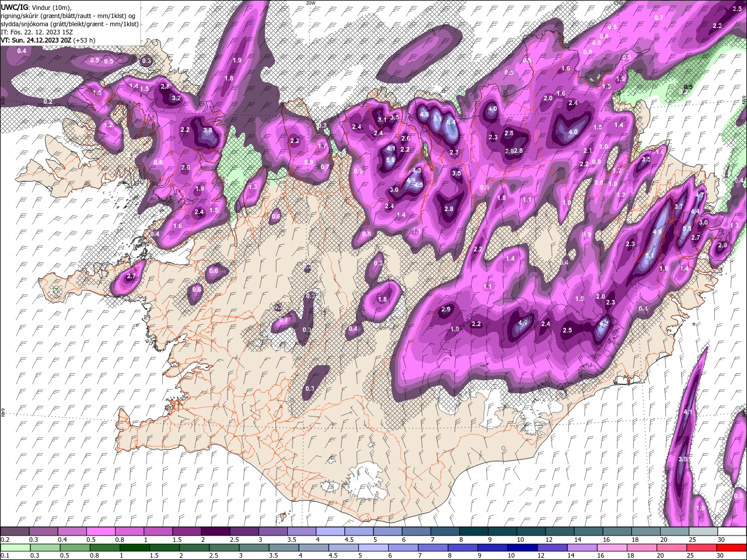Screen dimensions: 747x560
Task: Click the palest green rain swatch between 0.1 and 0.3
Action: [x=15, y=547]
